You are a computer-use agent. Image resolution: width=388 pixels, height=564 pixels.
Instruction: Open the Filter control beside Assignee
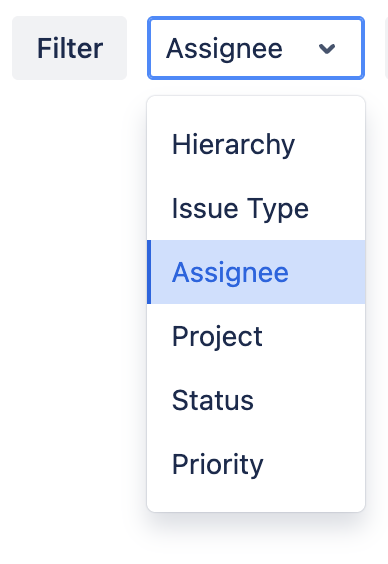coord(69,48)
